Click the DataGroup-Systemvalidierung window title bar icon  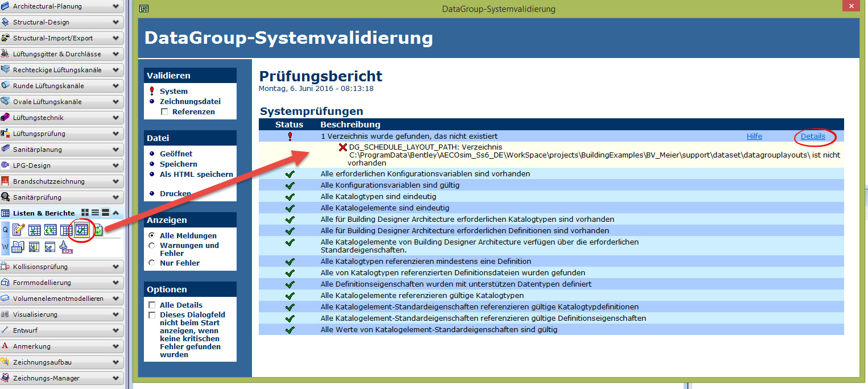(144, 9)
